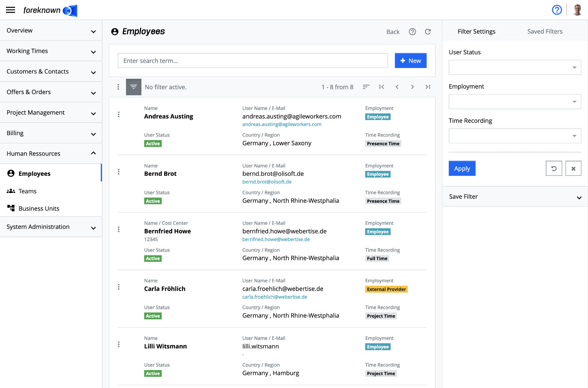
Task: Click the blue help icon in header
Action: [556, 10]
